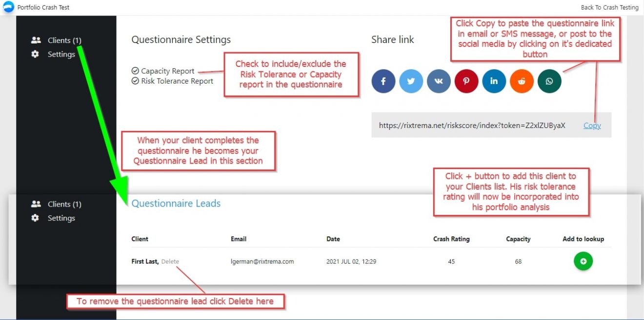
Task: Toggle the Risk Tolerance Report checkbox
Action: point(136,81)
